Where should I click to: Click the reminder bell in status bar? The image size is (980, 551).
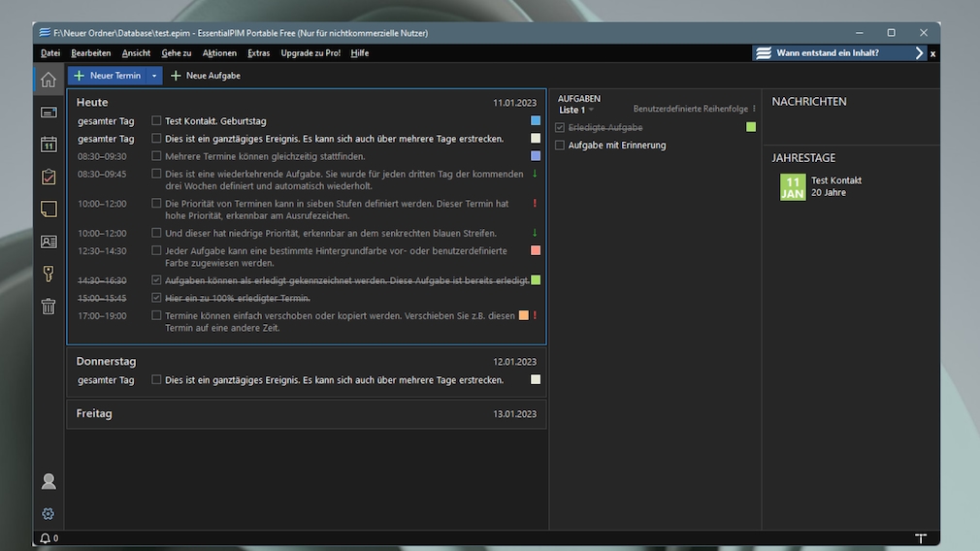click(45, 537)
